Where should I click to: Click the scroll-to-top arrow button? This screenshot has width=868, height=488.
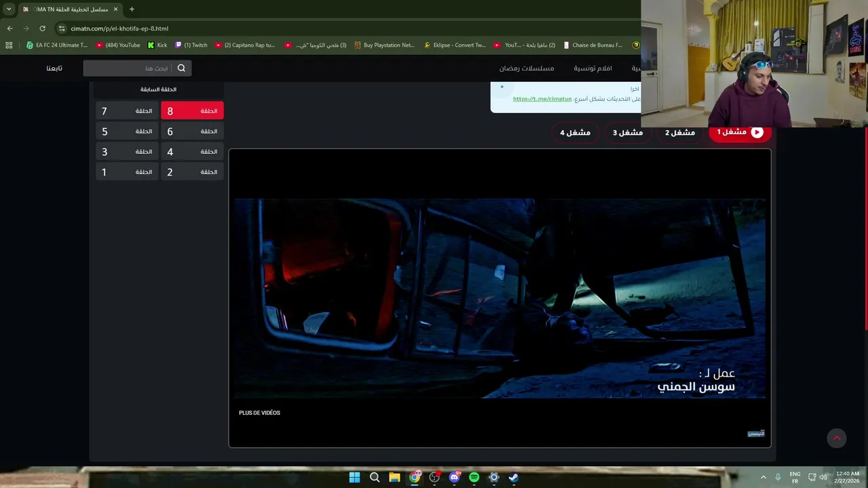(837, 439)
